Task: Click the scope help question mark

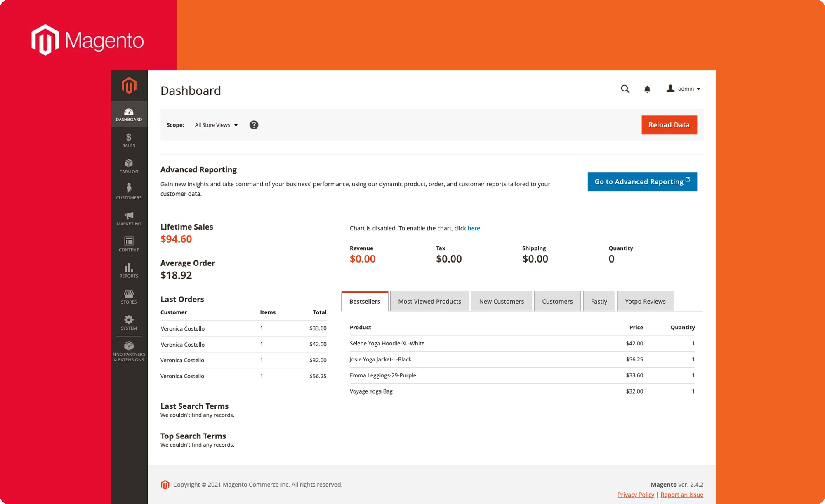Action: (x=254, y=125)
